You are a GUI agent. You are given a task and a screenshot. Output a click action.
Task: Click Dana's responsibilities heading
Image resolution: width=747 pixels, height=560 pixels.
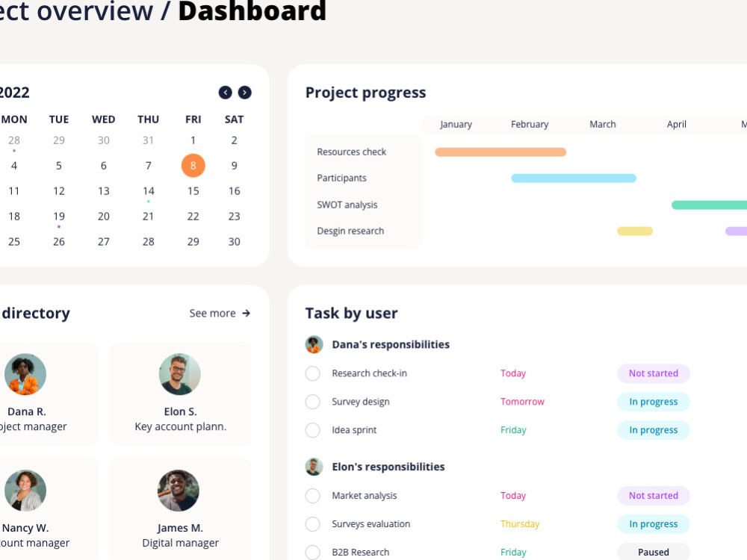(391, 344)
